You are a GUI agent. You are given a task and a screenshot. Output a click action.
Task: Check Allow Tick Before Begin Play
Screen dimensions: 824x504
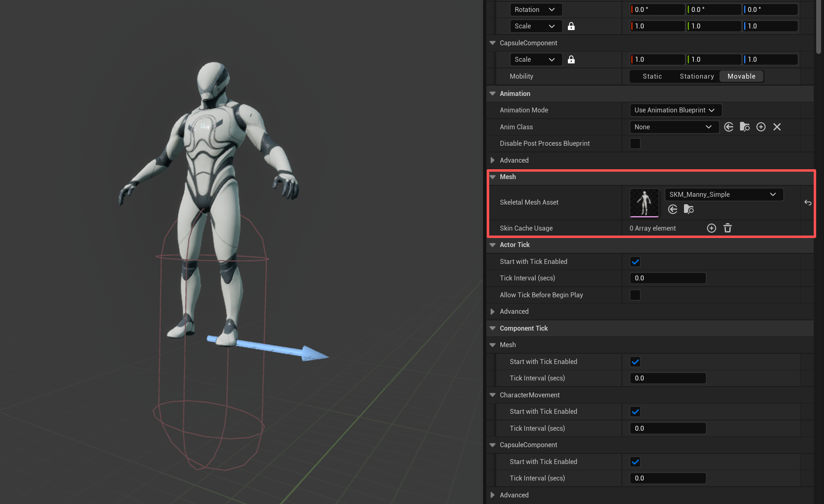(635, 295)
